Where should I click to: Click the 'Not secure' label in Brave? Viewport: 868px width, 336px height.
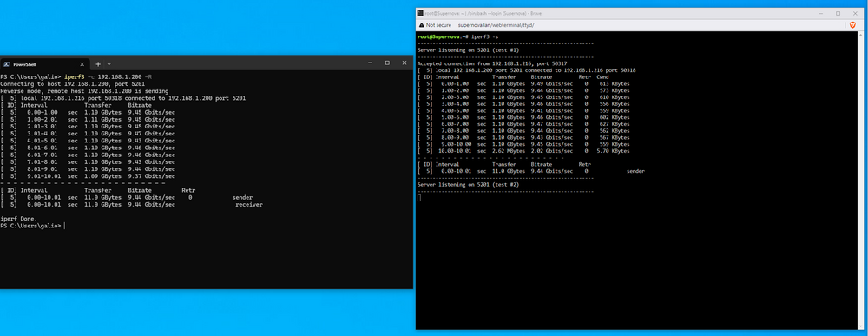(x=437, y=25)
